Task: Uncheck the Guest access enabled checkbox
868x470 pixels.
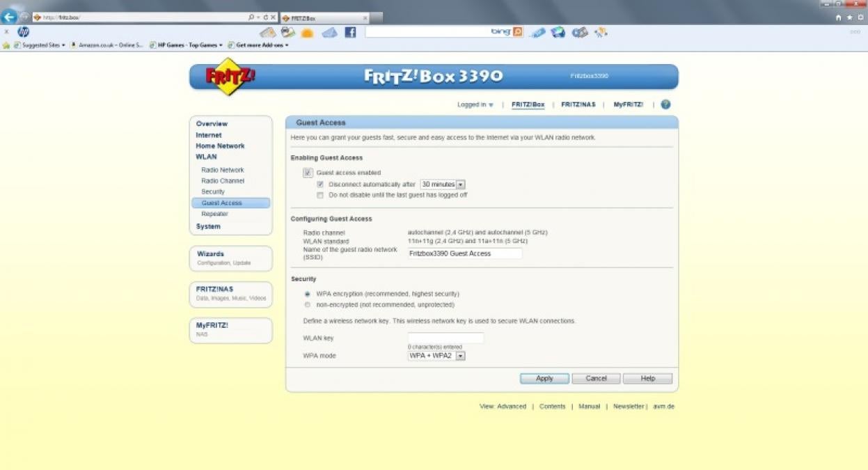Action: click(x=308, y=173)
